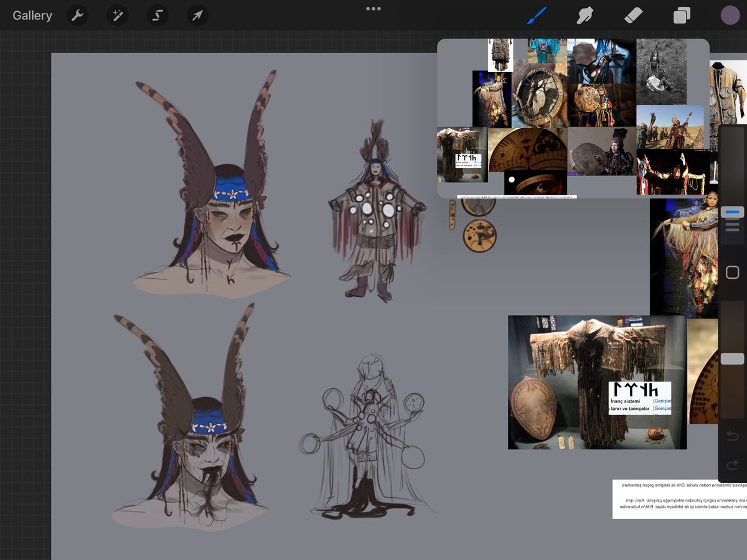
Task: Undo the last stroke with the sidebar arrow
Action: (733, 435)
